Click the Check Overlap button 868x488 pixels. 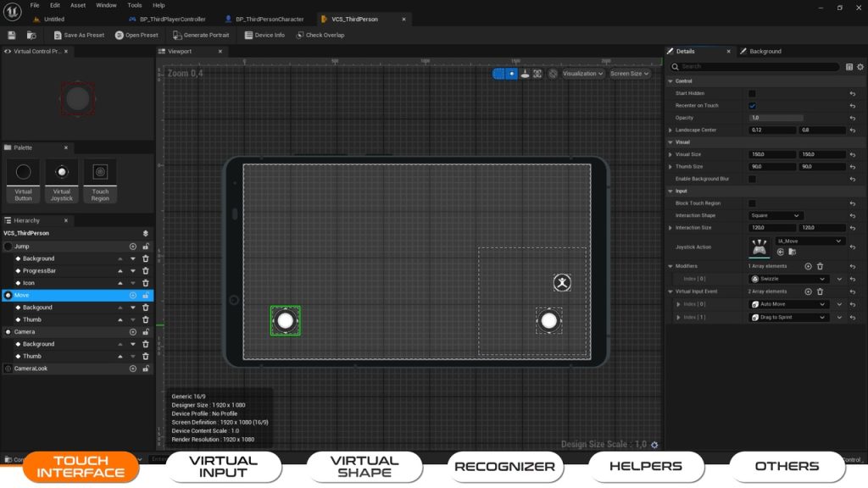(320, 36)
